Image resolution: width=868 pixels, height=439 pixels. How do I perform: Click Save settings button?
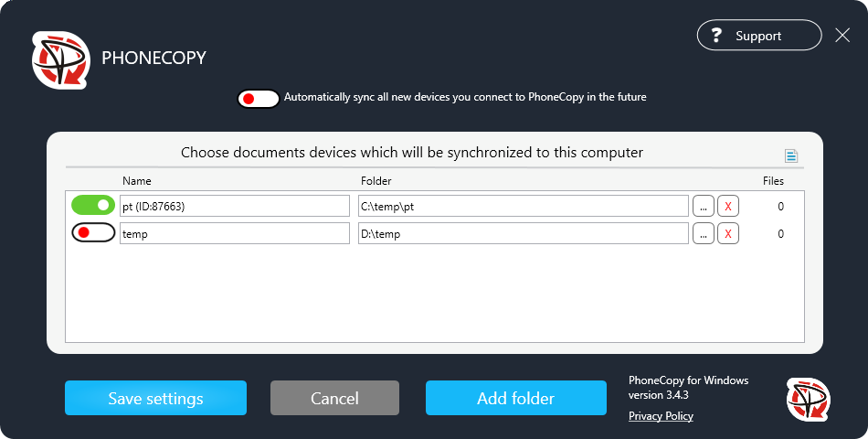[155, 398]
